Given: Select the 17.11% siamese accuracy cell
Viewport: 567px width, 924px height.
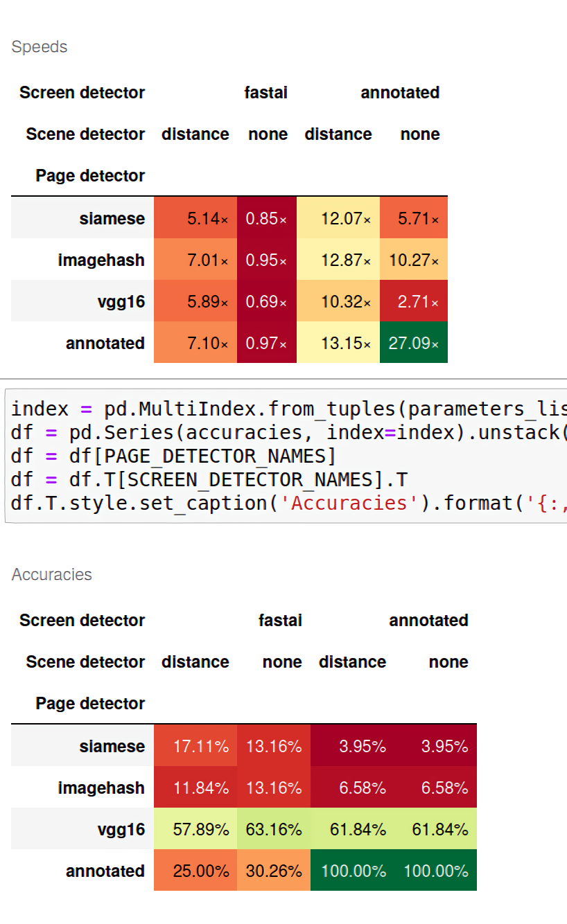Looking at the screenshot, I should coord(195,745).
